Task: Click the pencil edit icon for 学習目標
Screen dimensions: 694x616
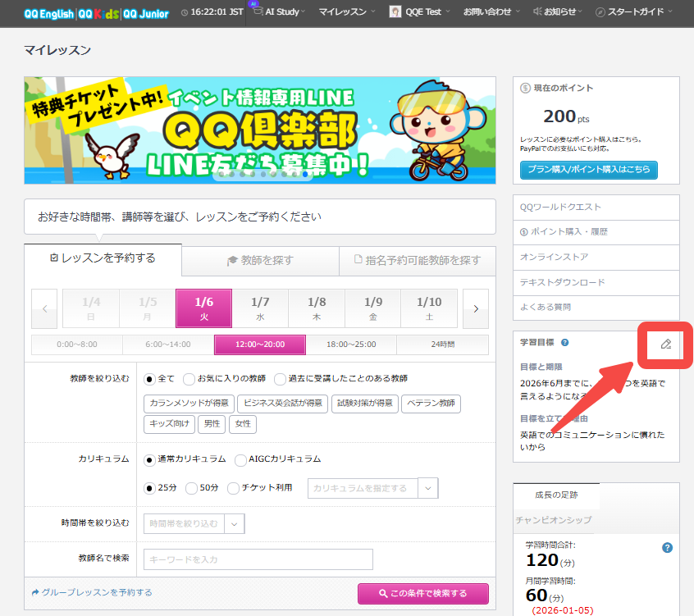Action: [x=666, y=344]
